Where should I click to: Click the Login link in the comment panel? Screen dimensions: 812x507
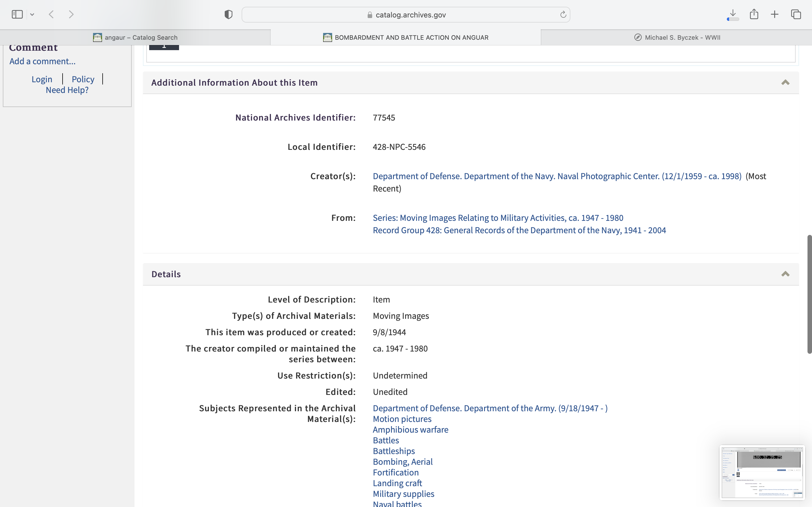click(42, 79)
